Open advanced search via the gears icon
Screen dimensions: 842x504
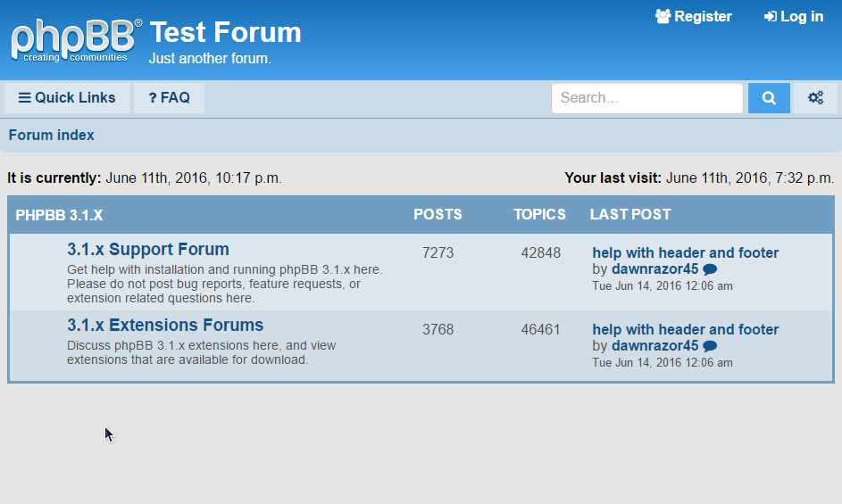click(x=815, y=98)
